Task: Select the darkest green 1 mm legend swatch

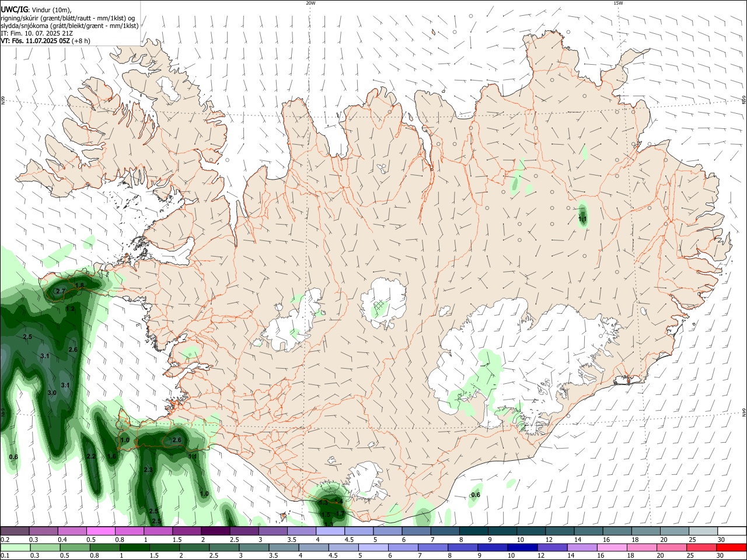Action: pos(134,547)
